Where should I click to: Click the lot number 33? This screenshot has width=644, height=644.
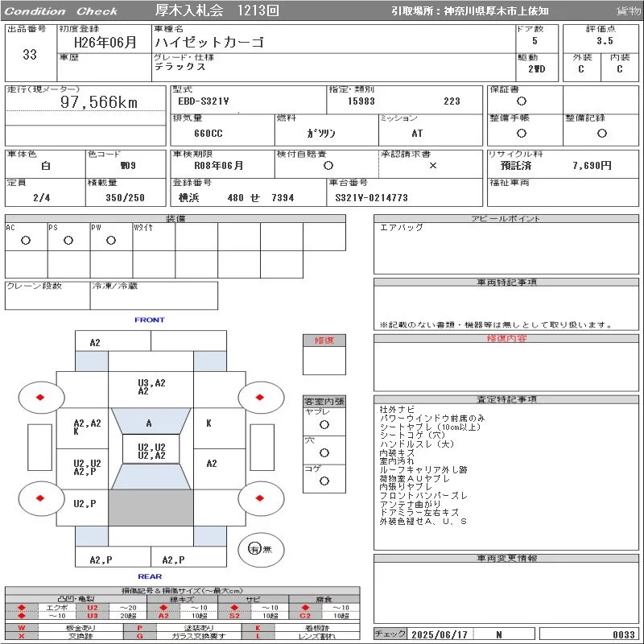30,55
